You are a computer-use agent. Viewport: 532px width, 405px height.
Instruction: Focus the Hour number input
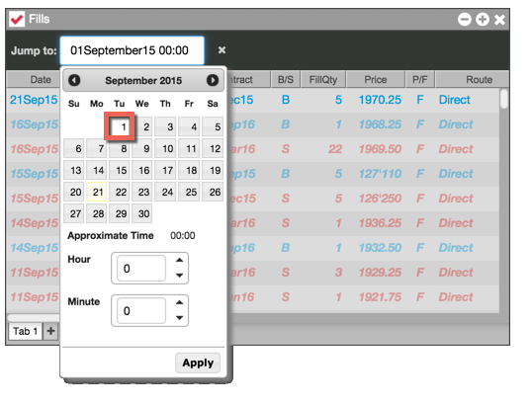[x=141, y=269]
